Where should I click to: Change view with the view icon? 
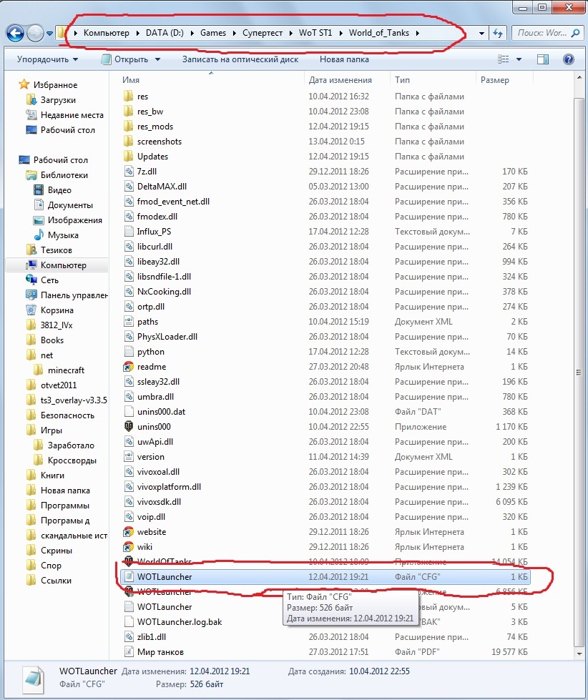[503, 59]
